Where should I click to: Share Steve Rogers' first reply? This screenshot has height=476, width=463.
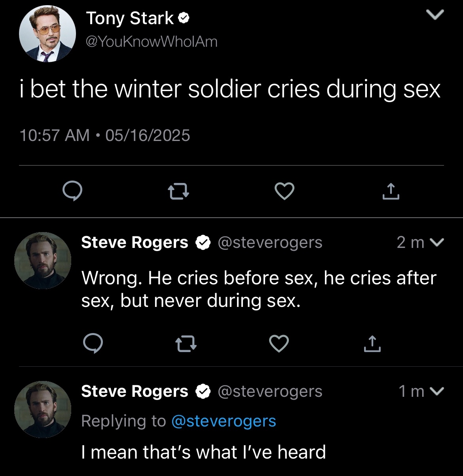point(372,344)
